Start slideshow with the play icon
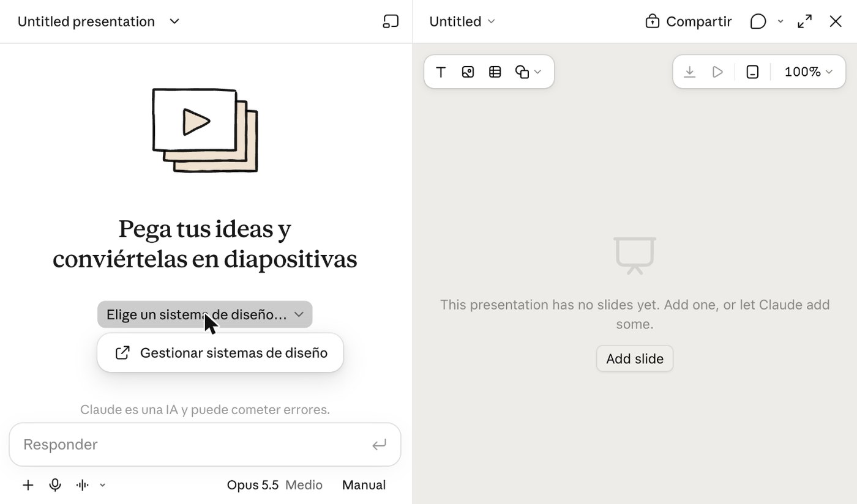Image resolution: width=857 pixels, height=504 pixels. pos(717,72)
